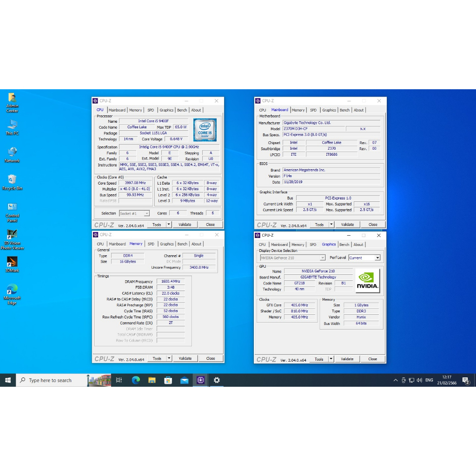Open File Explorer from the taskbar
The width and height of the screenshot is (476, 476).
[152, 380]
